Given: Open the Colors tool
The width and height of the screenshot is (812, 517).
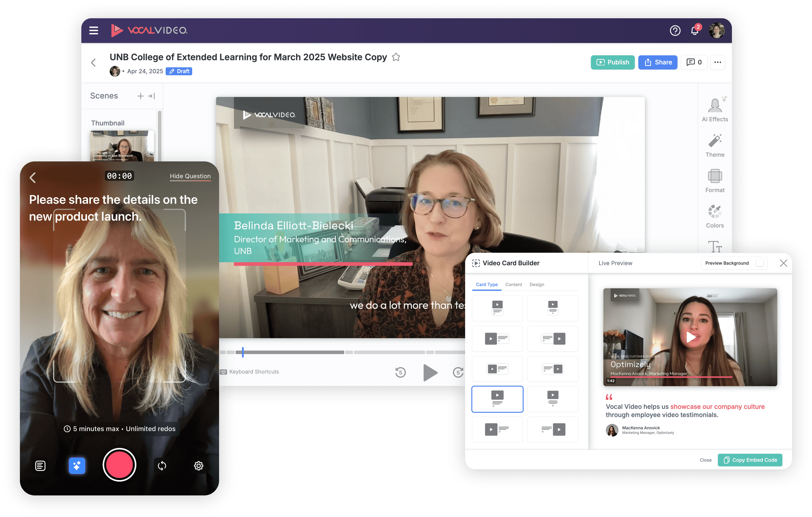Looking at the screenshot, I should pos(714,216).
